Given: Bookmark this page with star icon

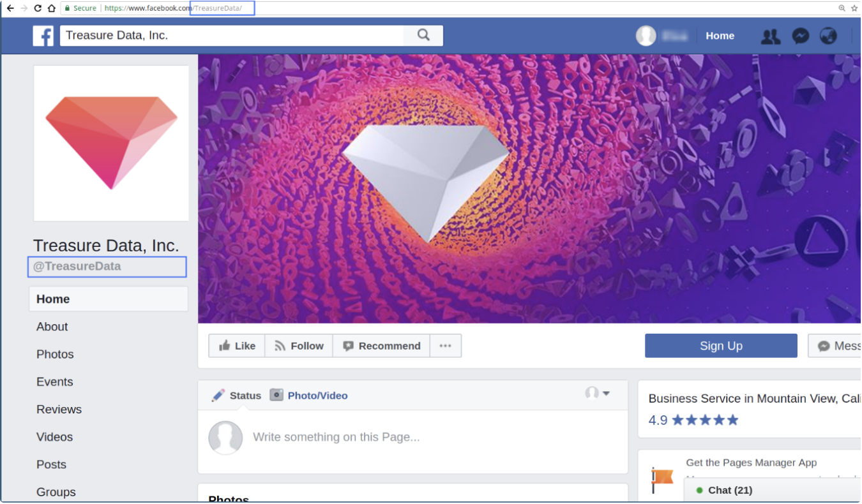Looking at the screenshot, I should 854,8.
